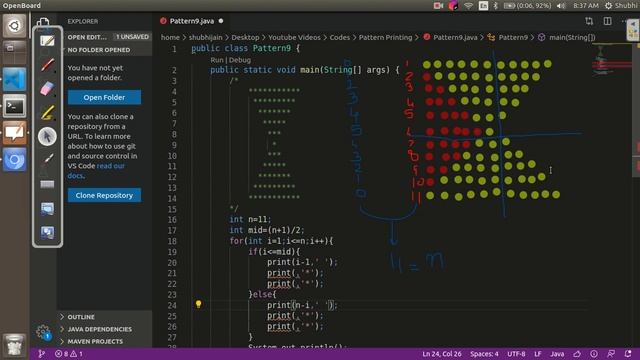Click the 1 UNSAVED badge
The image size is (640, 360).
[132, 37]
